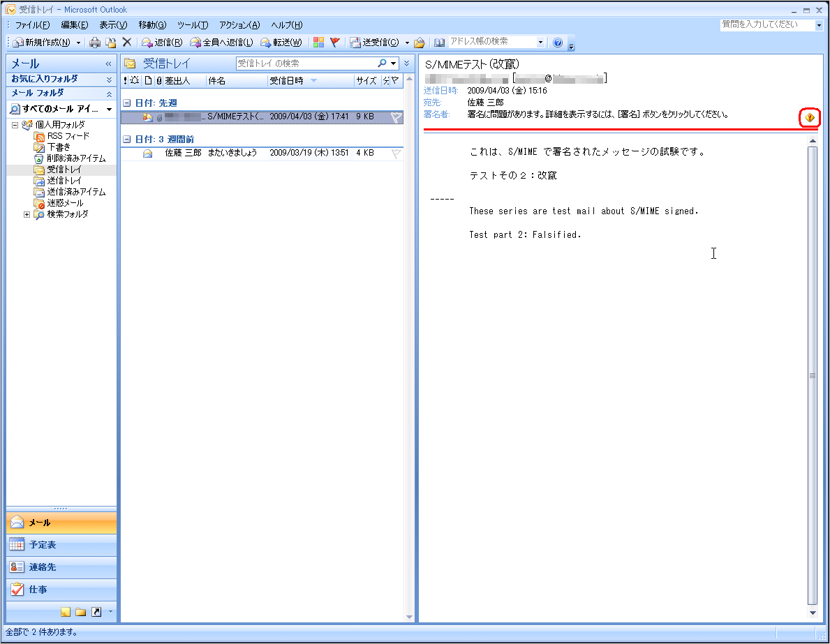Open 表示(V) menu
Image resolution: width=830 pixels, height=644 pixels.
tap(113, 25)
